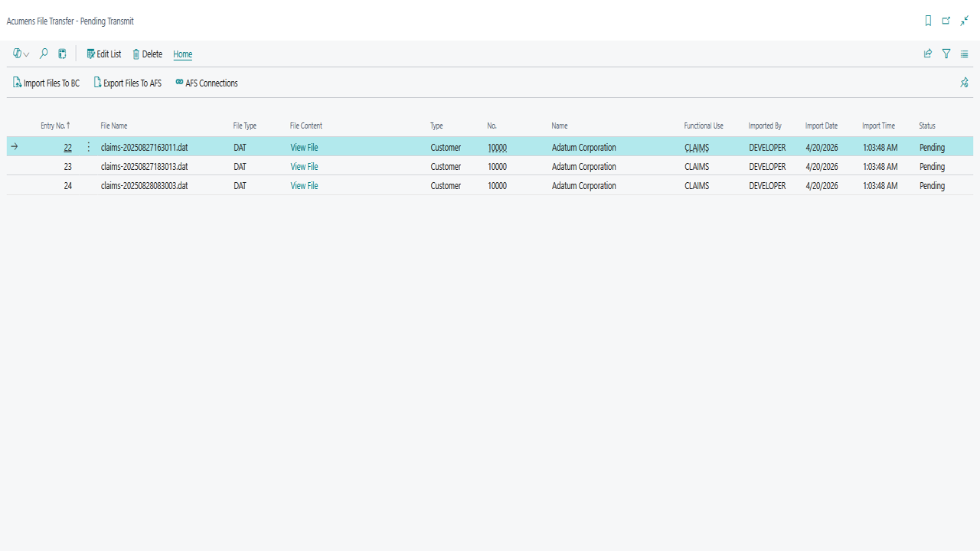This screenshot has height=551, width=980.
Task: Open the three-dot menu for entry 22
Action: (x=88, y=147)
